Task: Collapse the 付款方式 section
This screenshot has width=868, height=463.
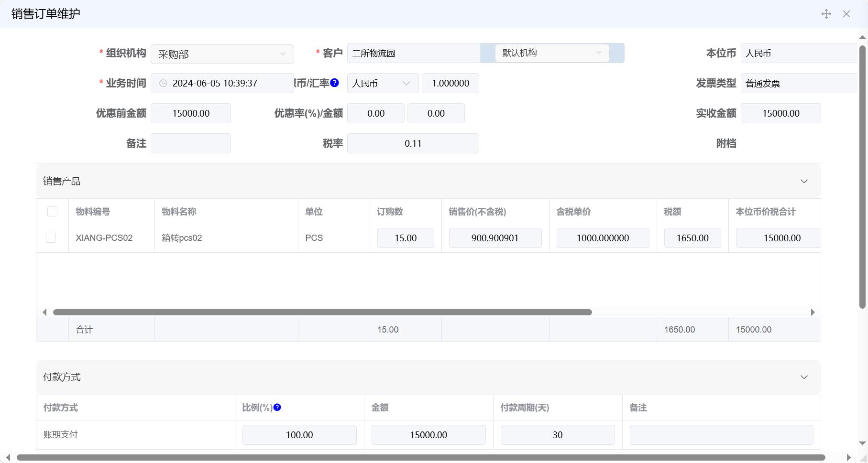Action: (804, 377)
